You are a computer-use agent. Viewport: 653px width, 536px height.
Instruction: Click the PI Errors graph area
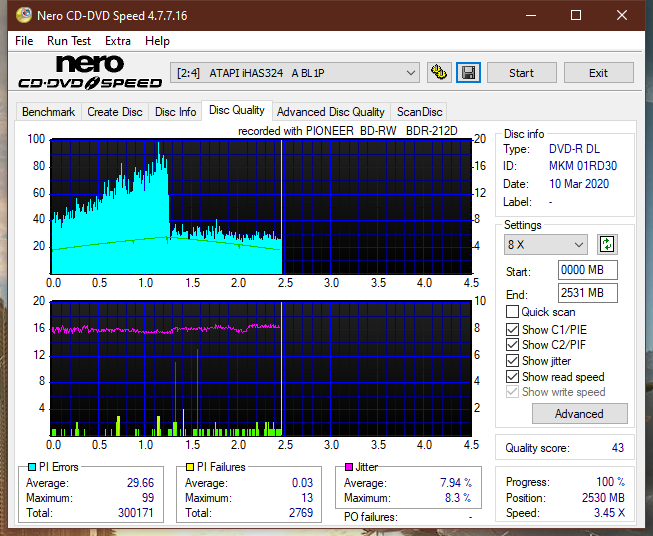click(261, 207)
